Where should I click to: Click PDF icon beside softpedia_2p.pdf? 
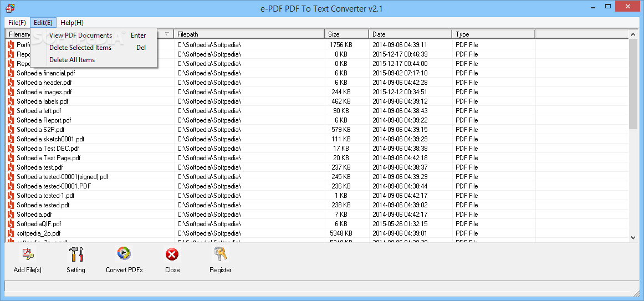tap(11, 234)
